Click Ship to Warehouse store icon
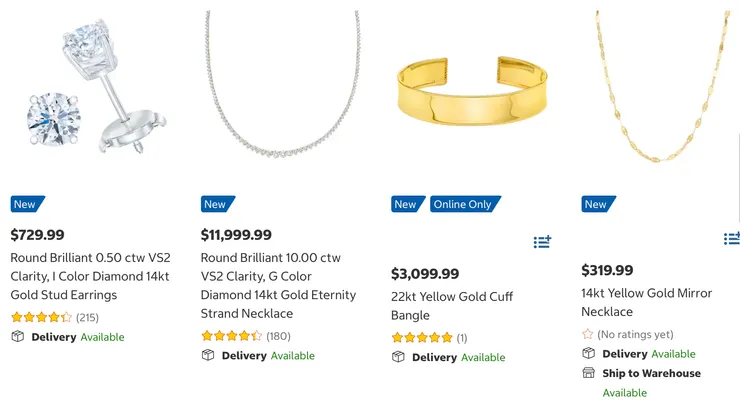This screenshot has height=400, width=740. [x=588, y=373]
